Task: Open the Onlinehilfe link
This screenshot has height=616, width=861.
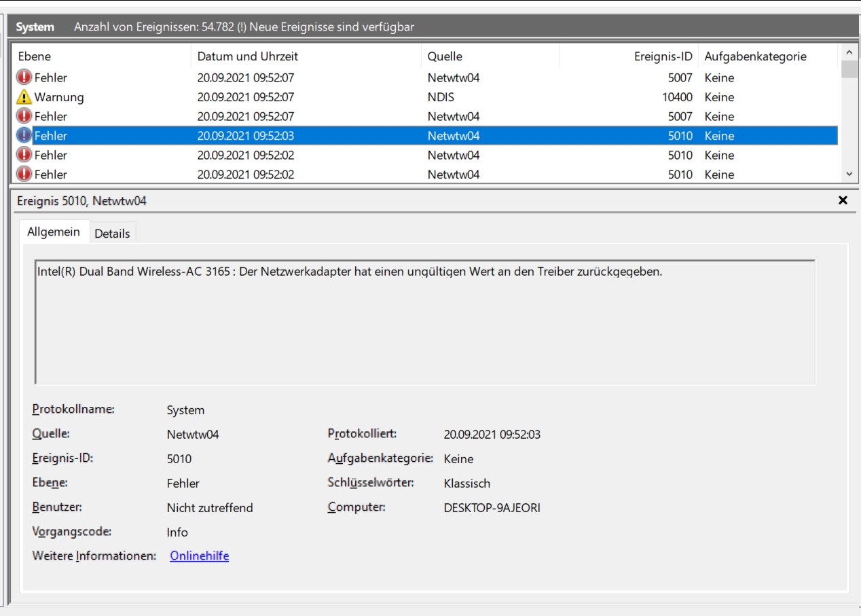Action: (x=199, y=556)
